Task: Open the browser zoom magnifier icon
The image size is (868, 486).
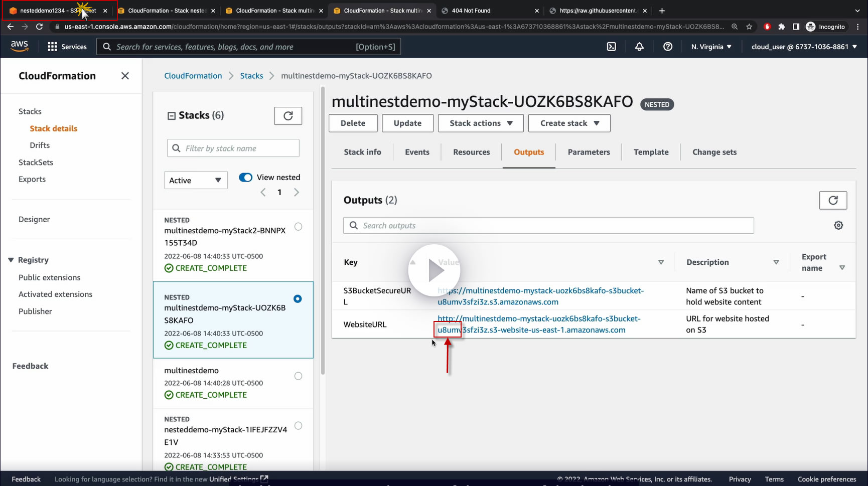Action: 735,27
